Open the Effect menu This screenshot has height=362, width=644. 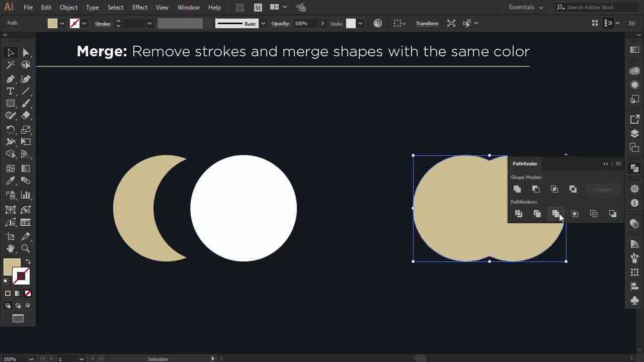140,8
